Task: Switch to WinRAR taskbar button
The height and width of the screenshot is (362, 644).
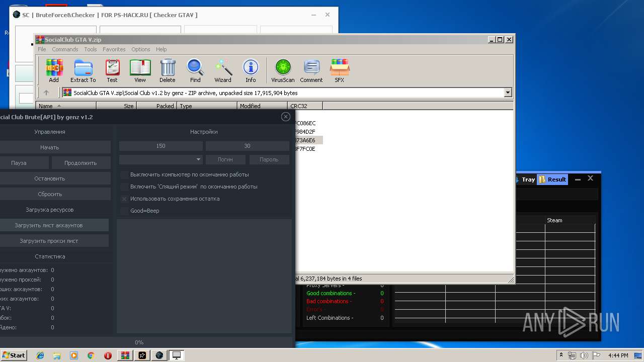Action: 125,355
